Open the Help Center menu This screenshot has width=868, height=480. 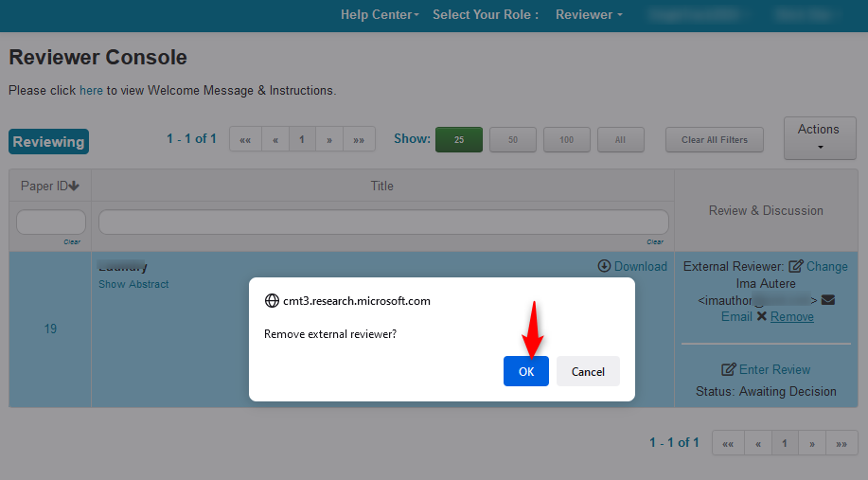(x=380, y=15)
